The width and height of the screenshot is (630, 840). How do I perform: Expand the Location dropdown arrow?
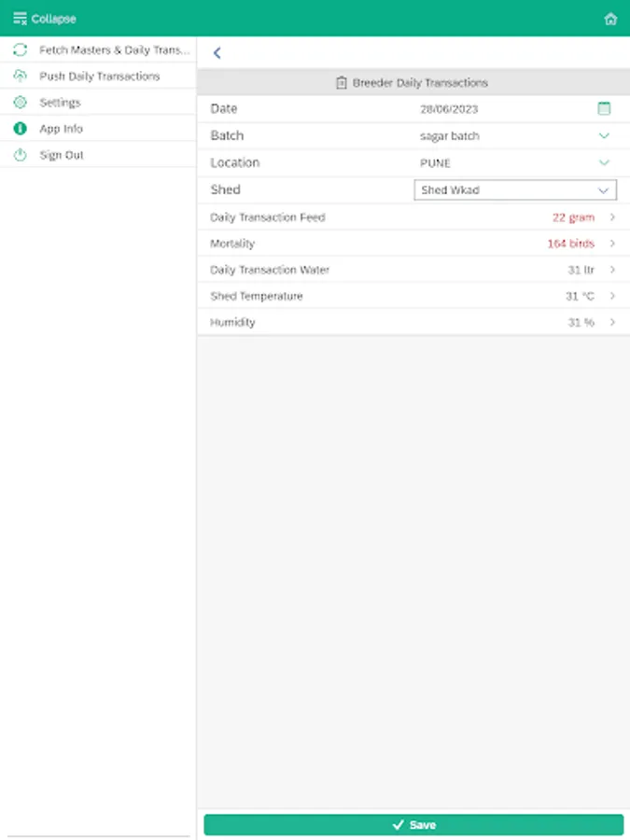coord(604,162)
